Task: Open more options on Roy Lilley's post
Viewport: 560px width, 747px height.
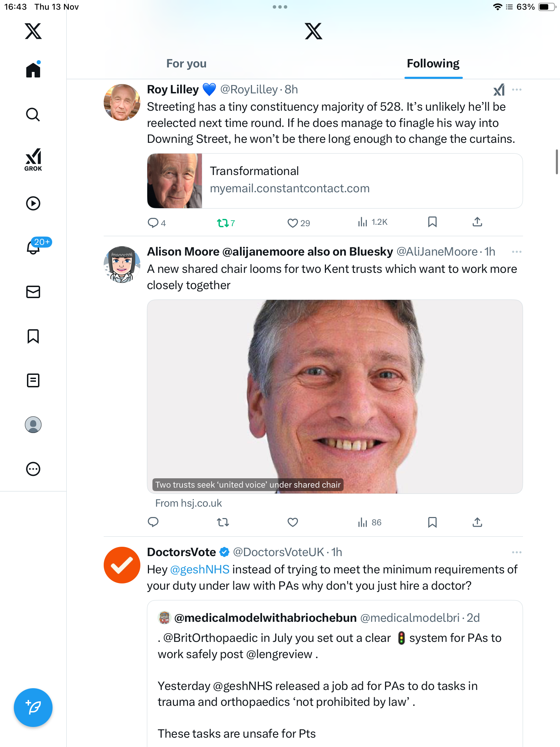Action: (517, 90)
